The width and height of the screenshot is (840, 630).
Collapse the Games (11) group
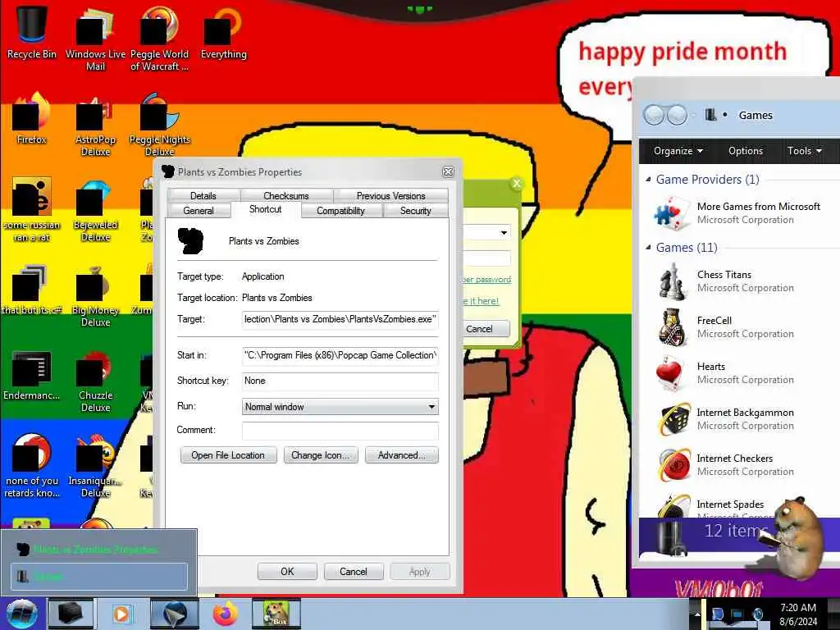pyautogui.click(x=648, y=248)
